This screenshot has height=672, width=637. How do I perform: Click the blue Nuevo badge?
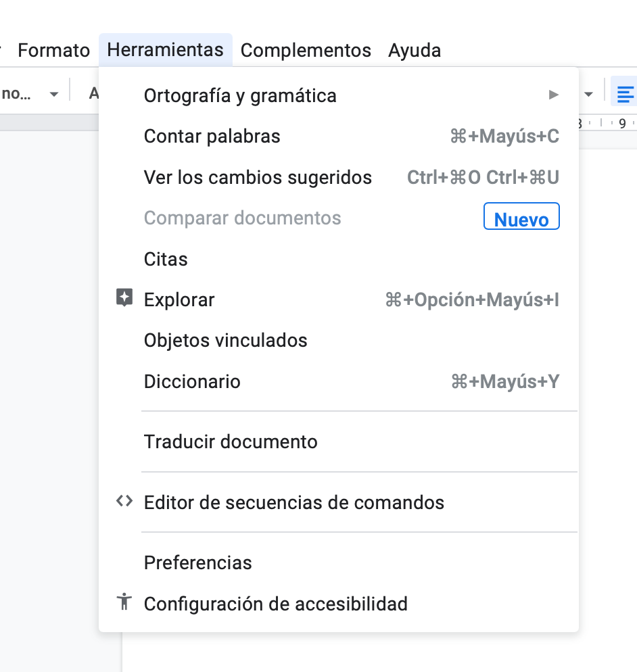(521, 218)
